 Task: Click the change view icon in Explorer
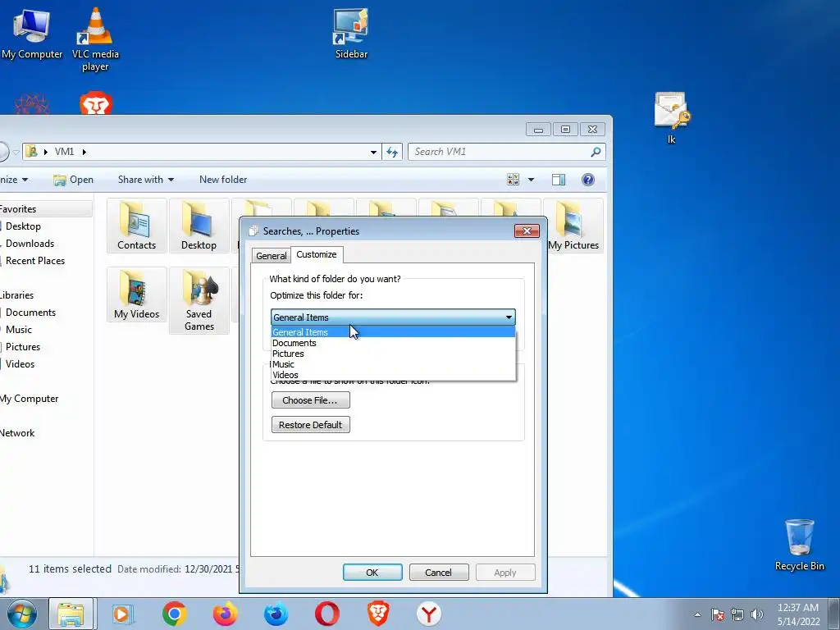[x=513, y=180]
